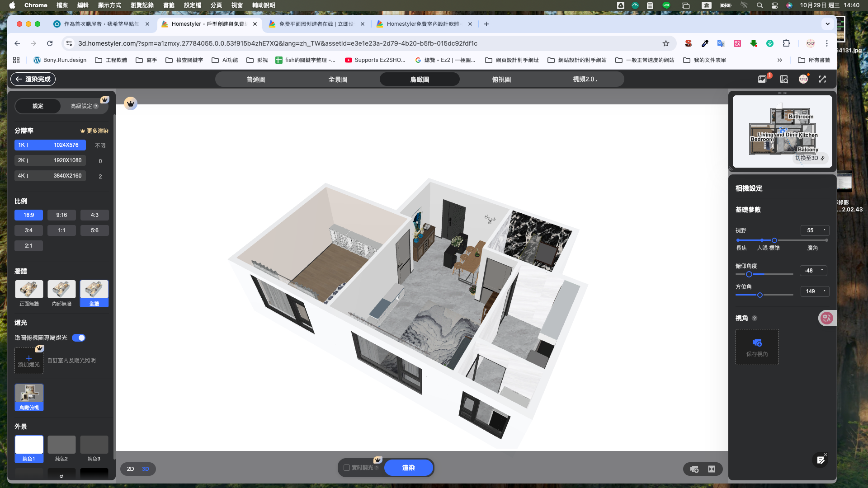Open the 方位角 azimuth value dropdown
This screenshot has width=868, height=488.
coord(815,291)
